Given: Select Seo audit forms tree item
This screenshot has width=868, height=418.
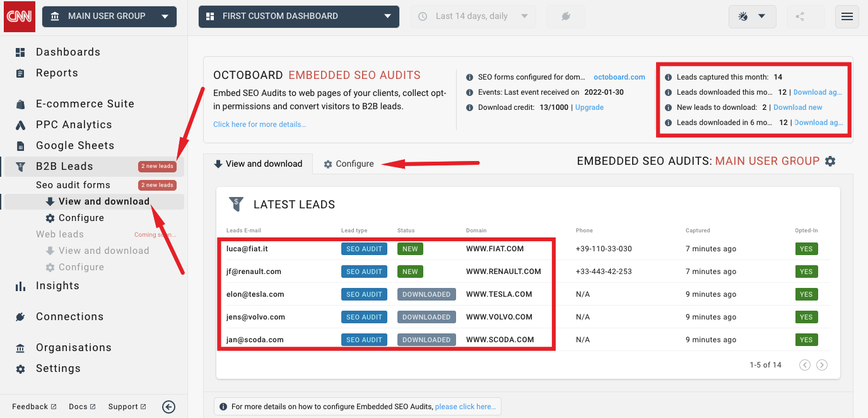Looking at the screenshot, I should [73, 185].
